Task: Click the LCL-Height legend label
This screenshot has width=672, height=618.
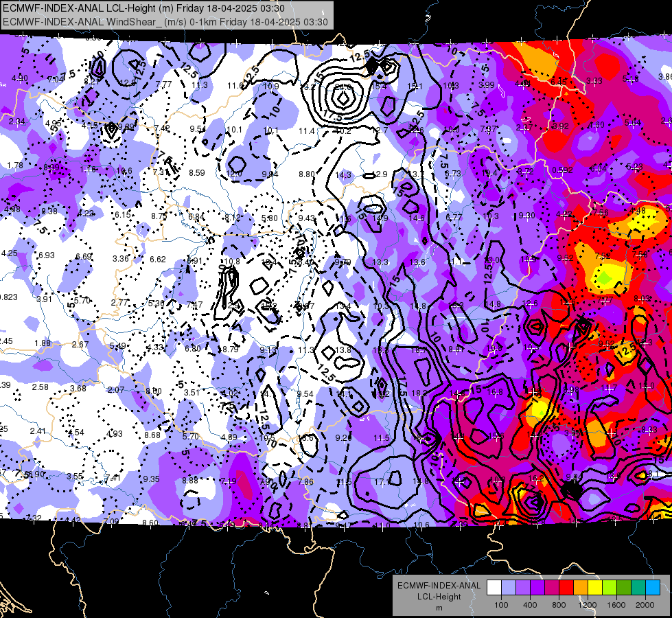Action: [x=439, y=597]
